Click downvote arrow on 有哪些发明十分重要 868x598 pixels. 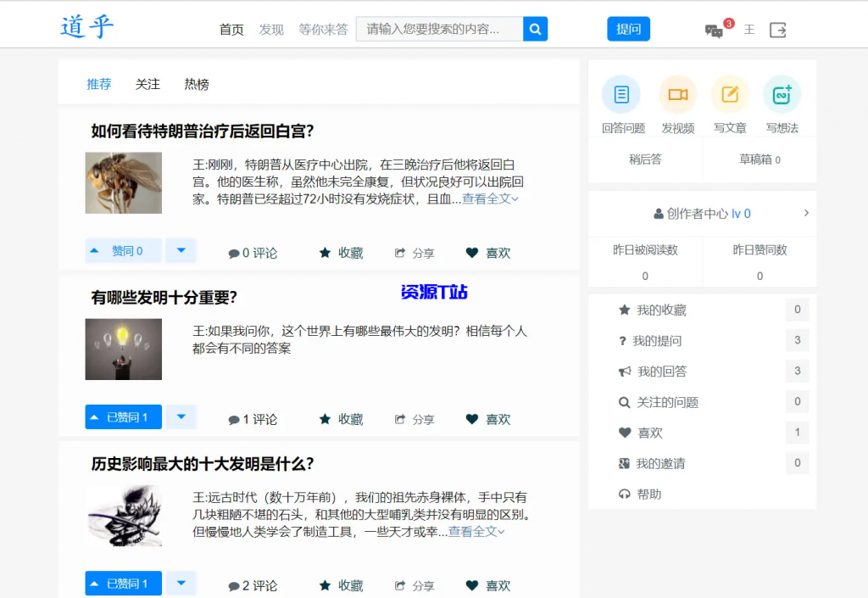click(x=181, y=417)
